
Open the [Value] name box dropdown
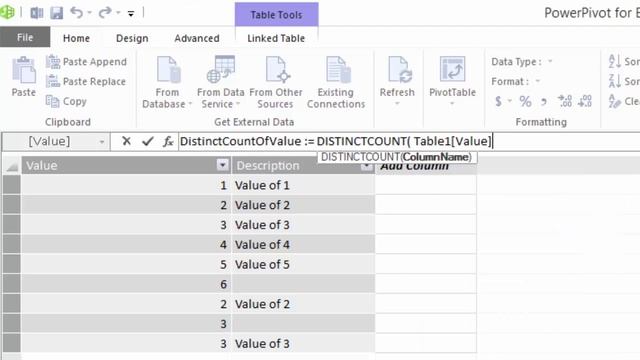click(102, 142)
